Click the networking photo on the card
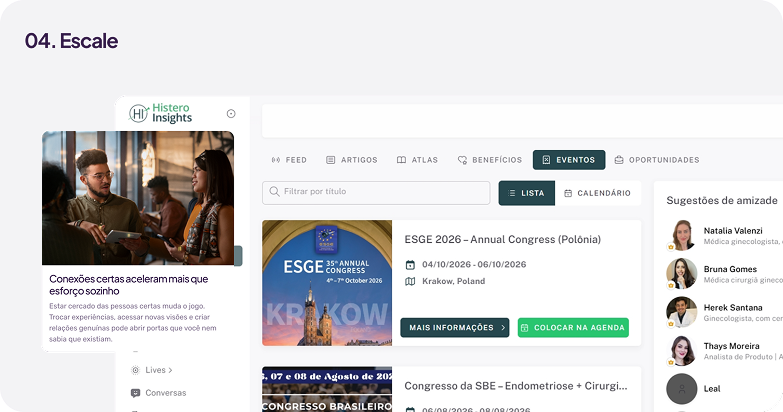The width and height of the screenshot is (783, 412). pos(138,198)
